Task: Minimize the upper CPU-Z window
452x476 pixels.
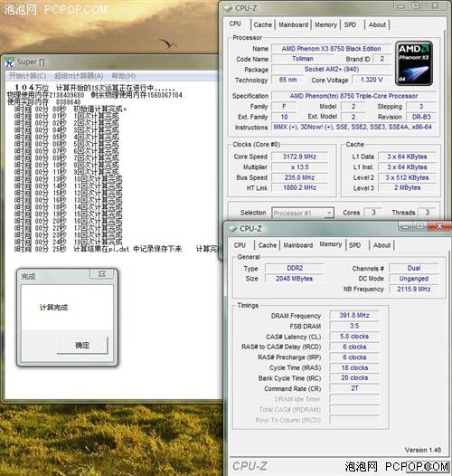Action: pyautogui.click(x=401, y=5)
